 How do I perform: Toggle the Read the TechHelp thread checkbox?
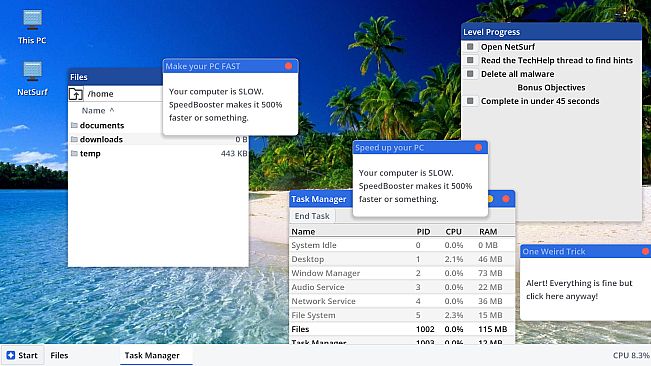[x=470, y=60]
